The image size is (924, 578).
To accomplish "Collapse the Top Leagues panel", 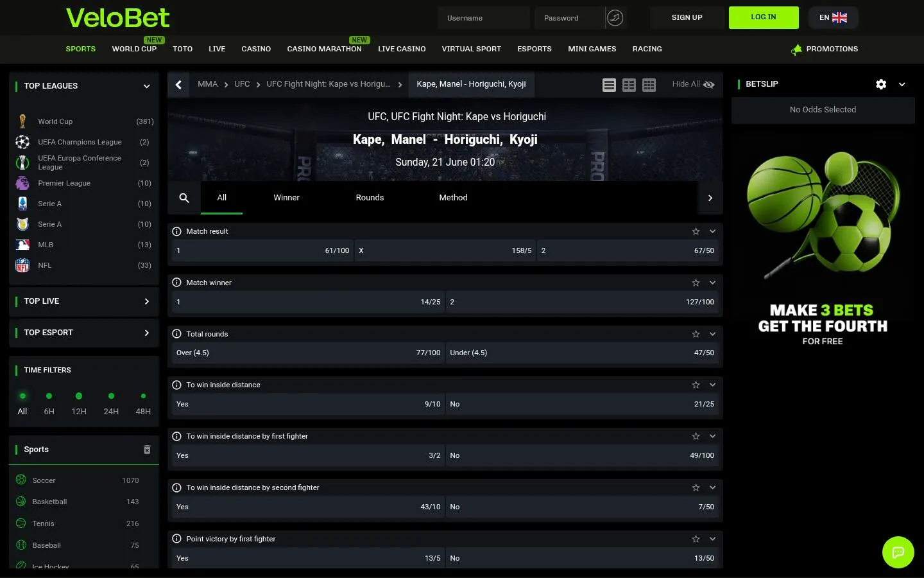I will tap(146, 86).
